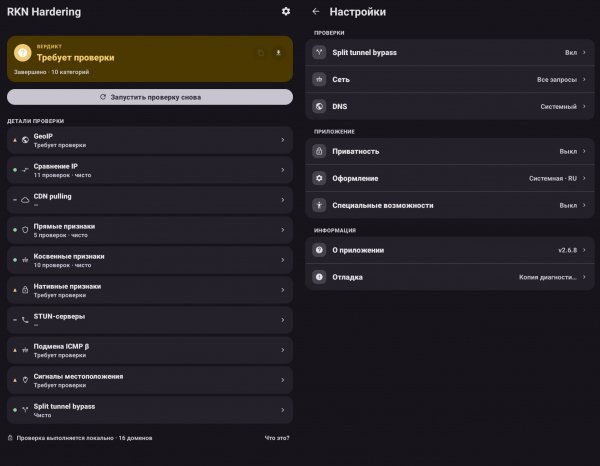Open the О приложении label

358,250
